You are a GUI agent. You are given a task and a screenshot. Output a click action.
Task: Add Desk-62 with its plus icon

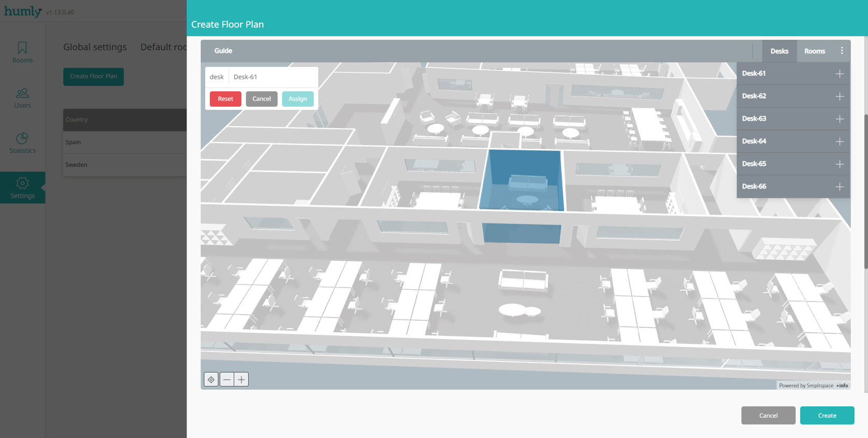[839, 96]
